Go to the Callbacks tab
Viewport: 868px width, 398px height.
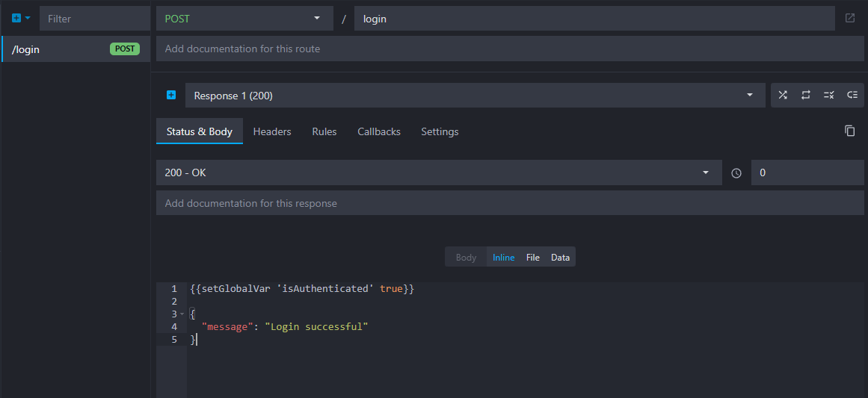pos(378,131)
